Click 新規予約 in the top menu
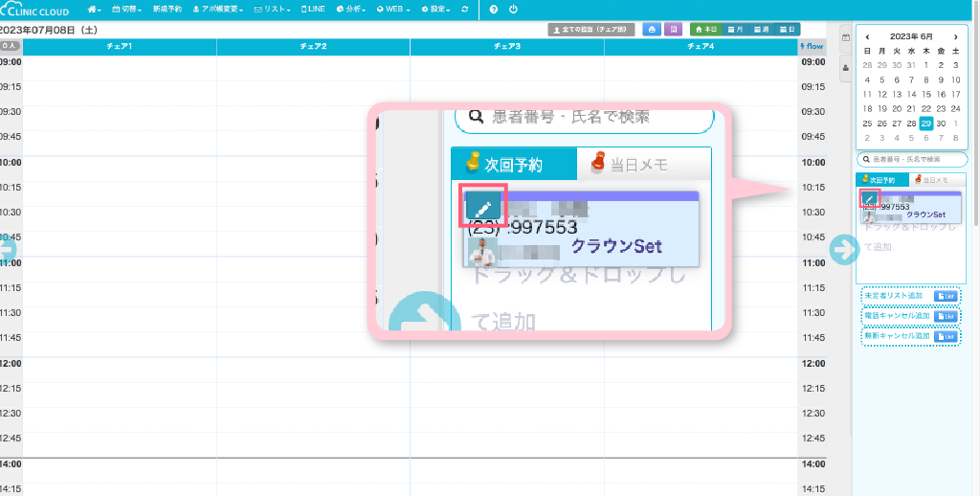 click(167, 9)
